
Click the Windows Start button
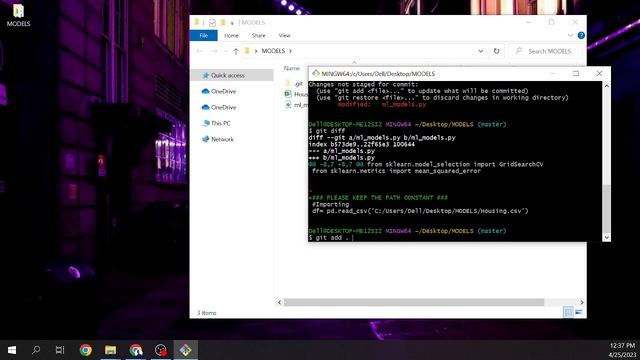click(12, 350)
